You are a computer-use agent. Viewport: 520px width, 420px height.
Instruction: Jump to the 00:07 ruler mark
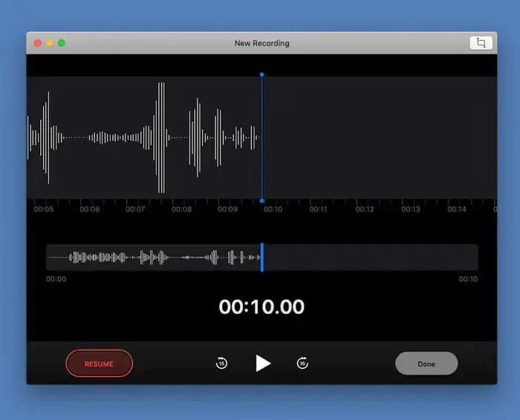[x=135, y=209]
